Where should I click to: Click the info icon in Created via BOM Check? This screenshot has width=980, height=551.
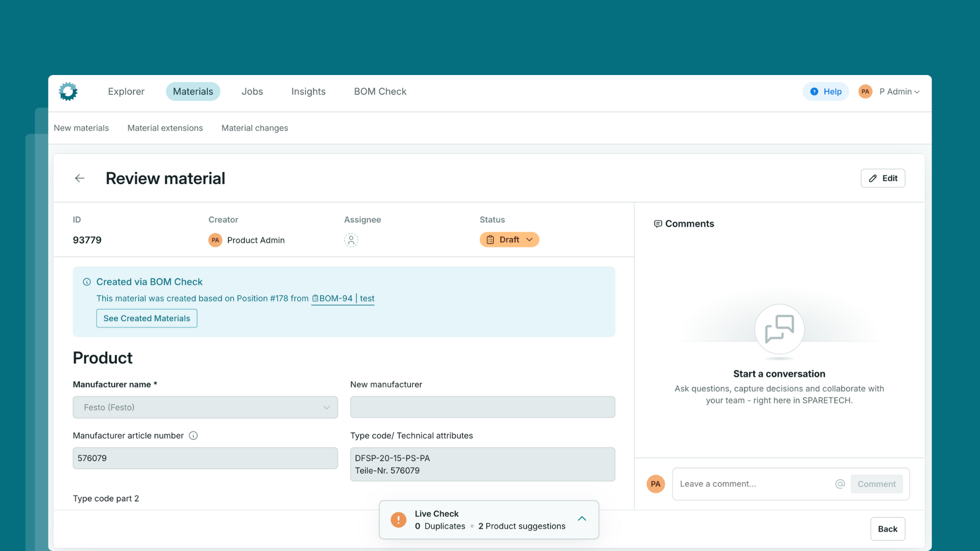pyautogui.click(x=87, y=282)
